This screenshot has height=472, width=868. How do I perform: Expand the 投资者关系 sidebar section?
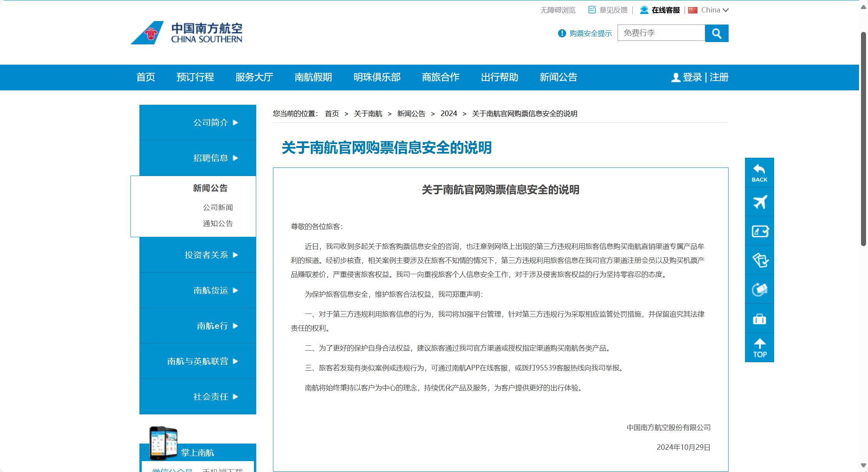pos(211,255)
